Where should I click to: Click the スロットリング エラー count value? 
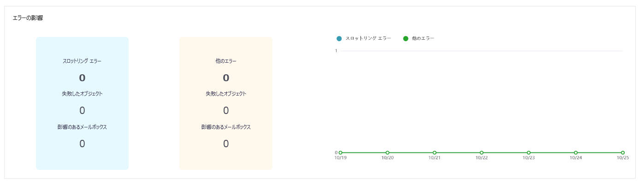[82, 78]
